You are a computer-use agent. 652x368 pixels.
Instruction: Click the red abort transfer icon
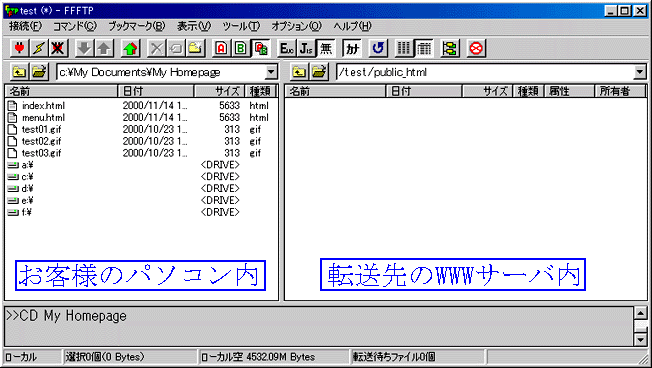[x=476, y=49]
